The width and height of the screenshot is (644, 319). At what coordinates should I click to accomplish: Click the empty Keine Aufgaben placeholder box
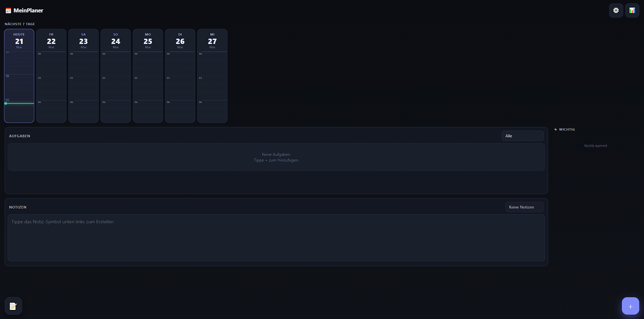(x=276, y=157)
